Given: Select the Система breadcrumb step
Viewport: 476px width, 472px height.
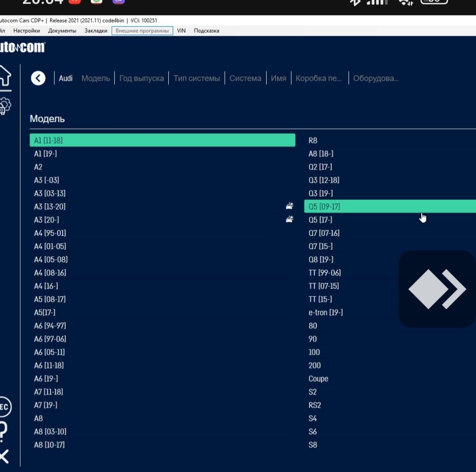Looking at the screenshot, I should [x=245, y=78].
